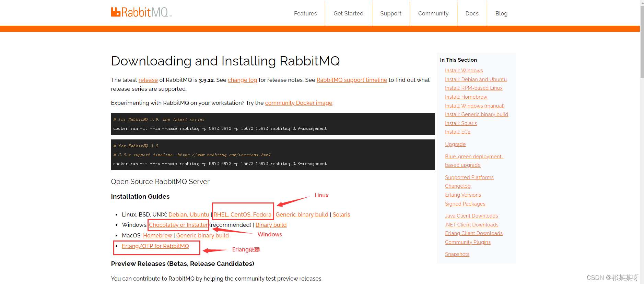Viewport: 644px width, 284px height.
Task: Open Blue-green deployment-based upgrade link
Action: 474,161
